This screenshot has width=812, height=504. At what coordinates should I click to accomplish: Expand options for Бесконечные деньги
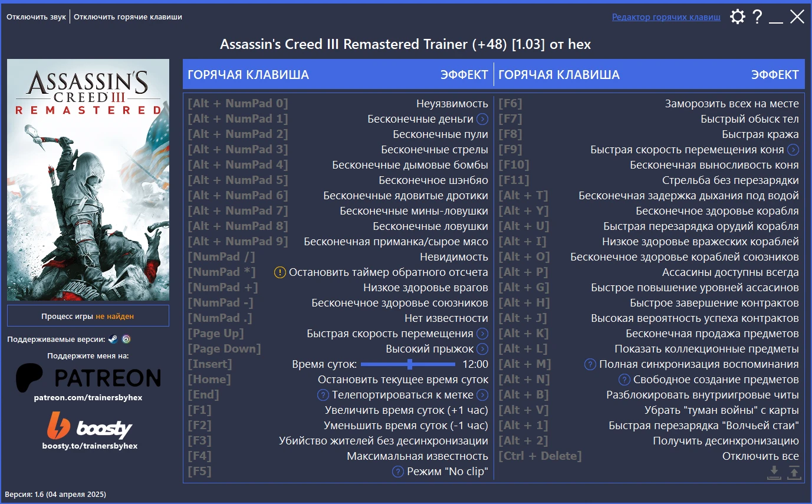coord(484,118)
